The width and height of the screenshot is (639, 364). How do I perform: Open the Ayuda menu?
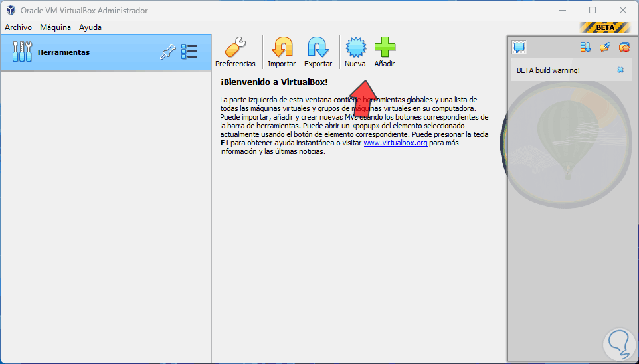(x=90, y=27)
